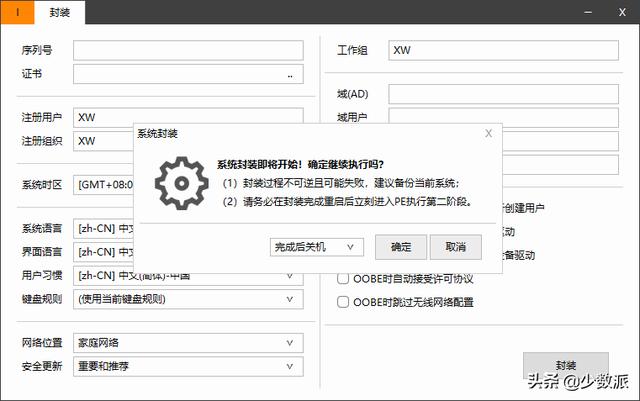The image size is (640, 401).
Task: Confirm with the 确定 button
Action: click(x=401, y=247)
